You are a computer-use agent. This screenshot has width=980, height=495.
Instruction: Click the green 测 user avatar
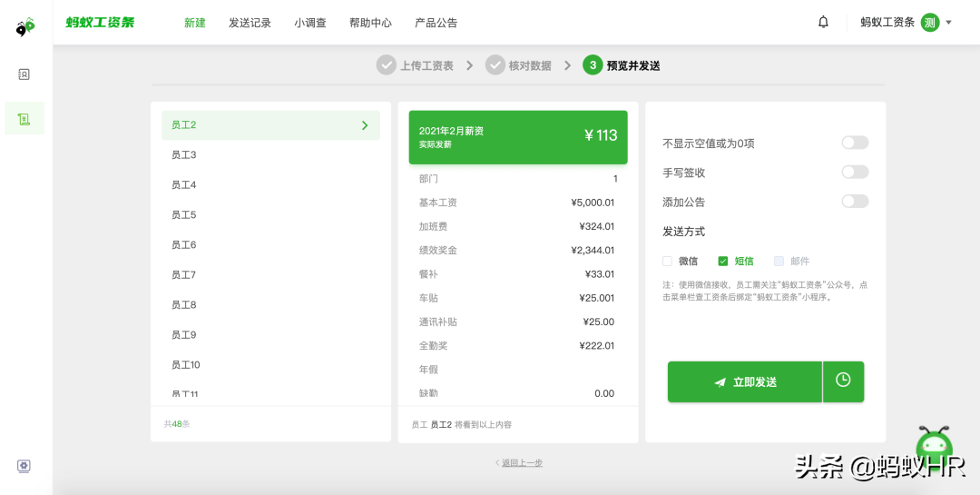tap(930, 23)
